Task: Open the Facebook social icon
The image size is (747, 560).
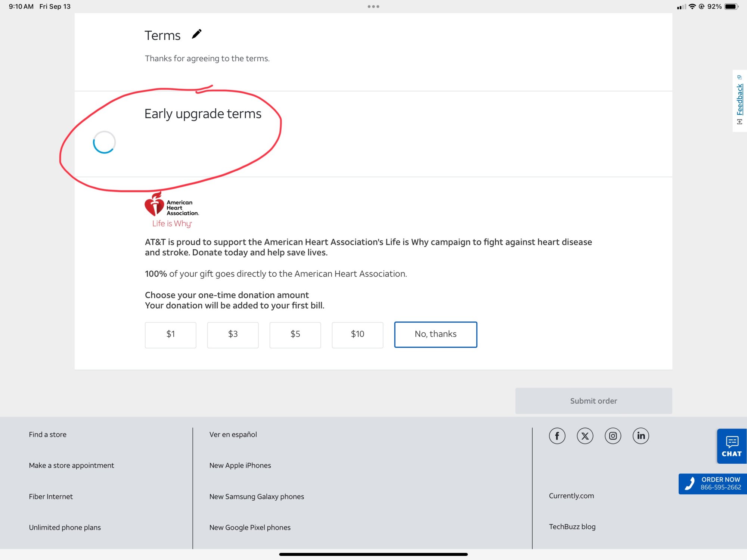Action: [557, 436]
